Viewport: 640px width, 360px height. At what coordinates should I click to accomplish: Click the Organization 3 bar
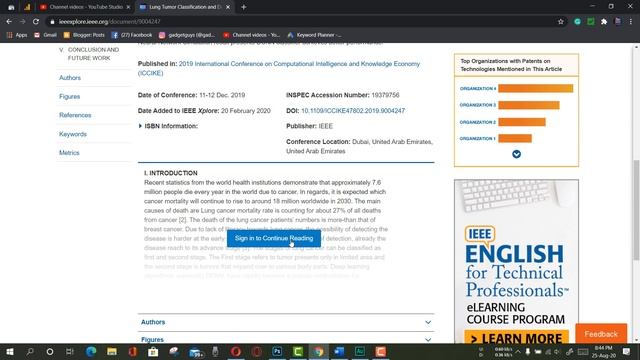click(529, 105)
